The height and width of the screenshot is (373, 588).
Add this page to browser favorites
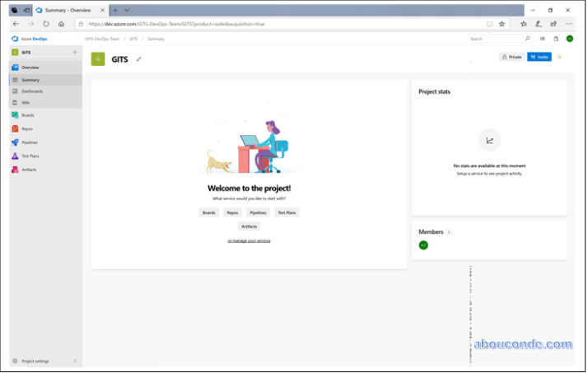click(x=502, y=24)
